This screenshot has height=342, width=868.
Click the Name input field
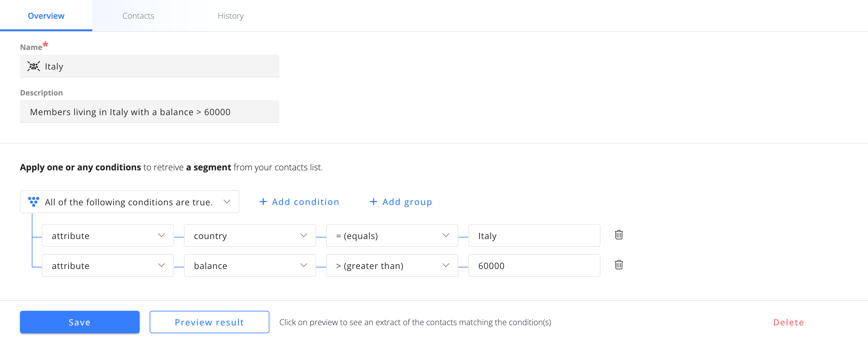[149, 66]
